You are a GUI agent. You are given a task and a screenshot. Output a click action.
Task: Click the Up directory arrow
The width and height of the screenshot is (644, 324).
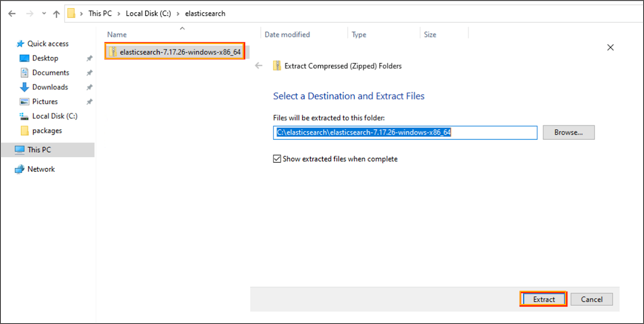tap(56, 14)
